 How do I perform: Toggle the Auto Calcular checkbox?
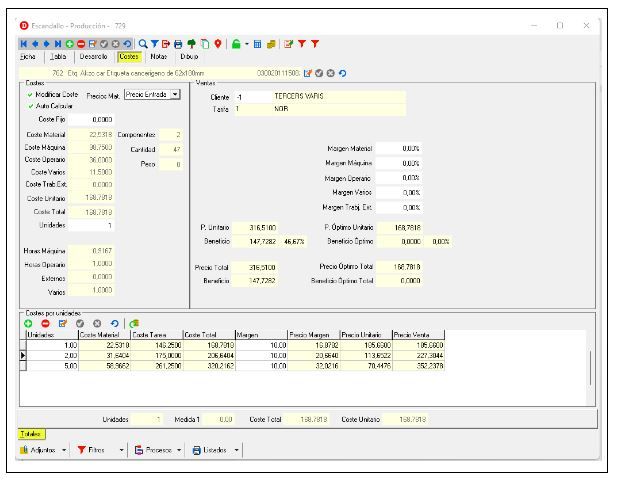coord(30,106)
